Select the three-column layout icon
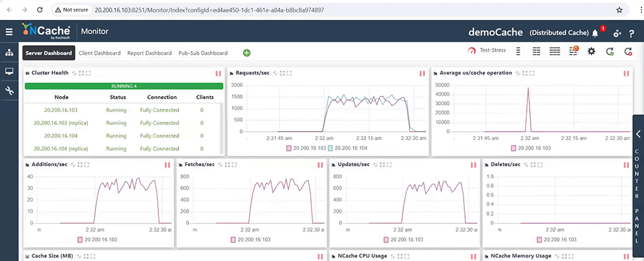 555,51
